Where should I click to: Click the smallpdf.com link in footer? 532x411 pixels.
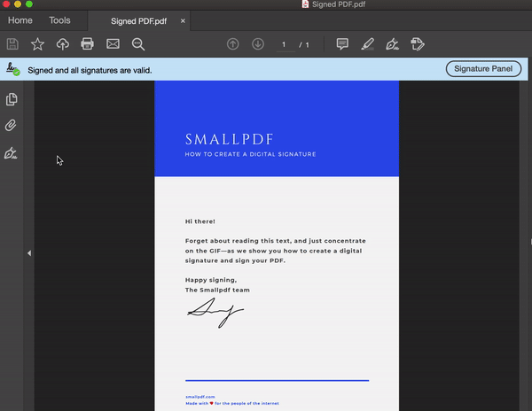[x=200, y=397]
